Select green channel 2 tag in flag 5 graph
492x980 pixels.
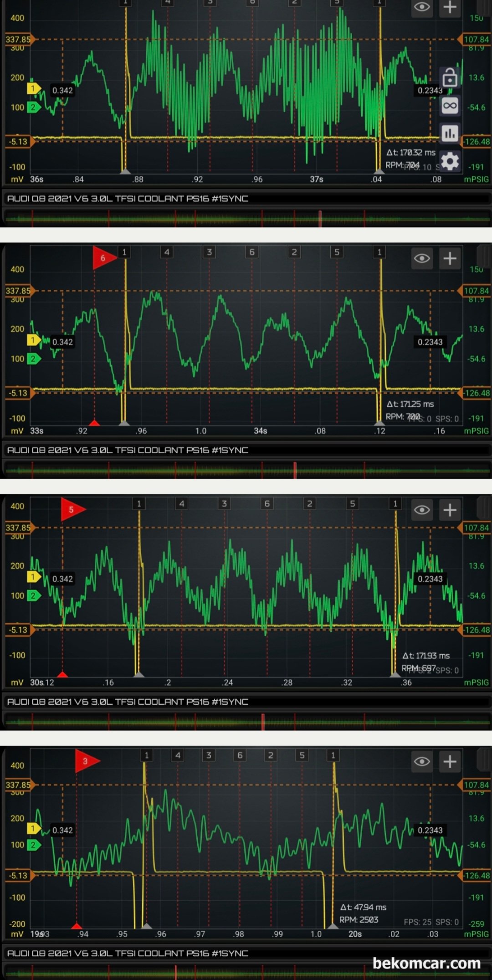(34, 595)
